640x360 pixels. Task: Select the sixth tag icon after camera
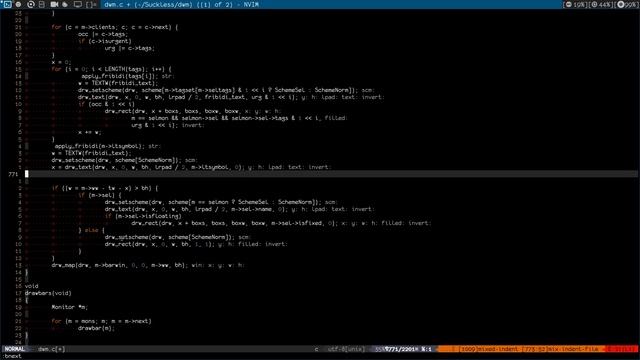pyautogui.click(x=65, y=4)
